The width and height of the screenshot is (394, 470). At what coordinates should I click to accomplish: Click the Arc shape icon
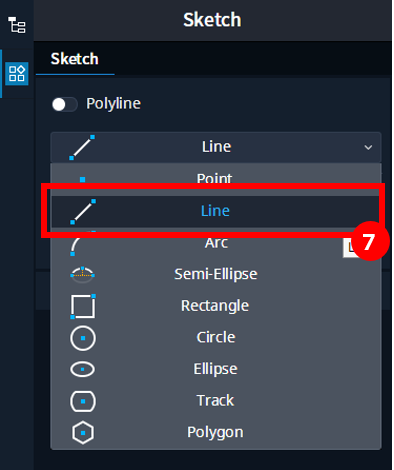point(82,243)
